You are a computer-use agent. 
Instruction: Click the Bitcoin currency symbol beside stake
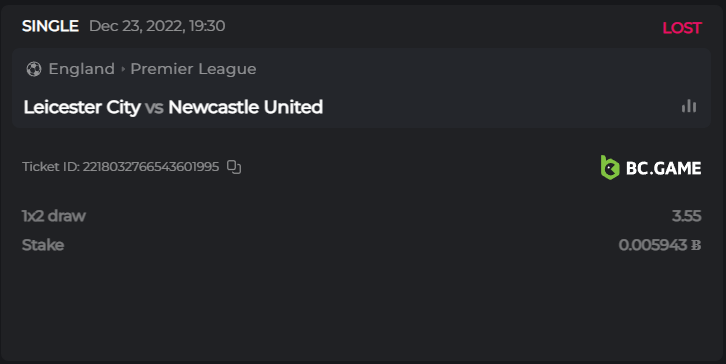coord(696,245)
